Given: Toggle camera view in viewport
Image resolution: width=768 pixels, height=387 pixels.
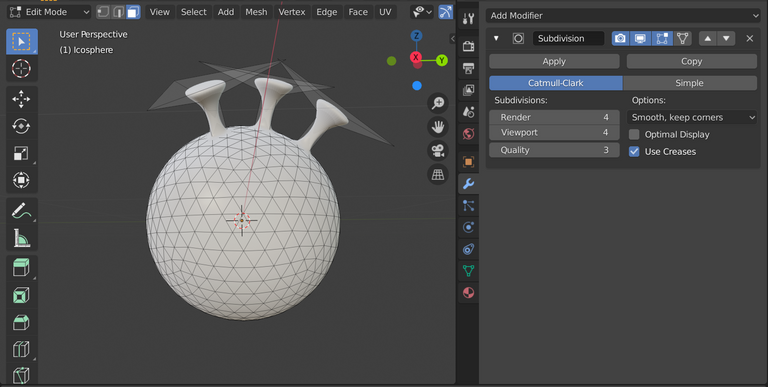Looking at the screenshot, I should click(438, 150).
